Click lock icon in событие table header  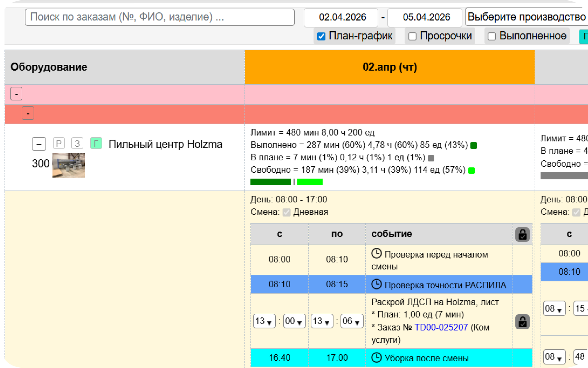522,235
